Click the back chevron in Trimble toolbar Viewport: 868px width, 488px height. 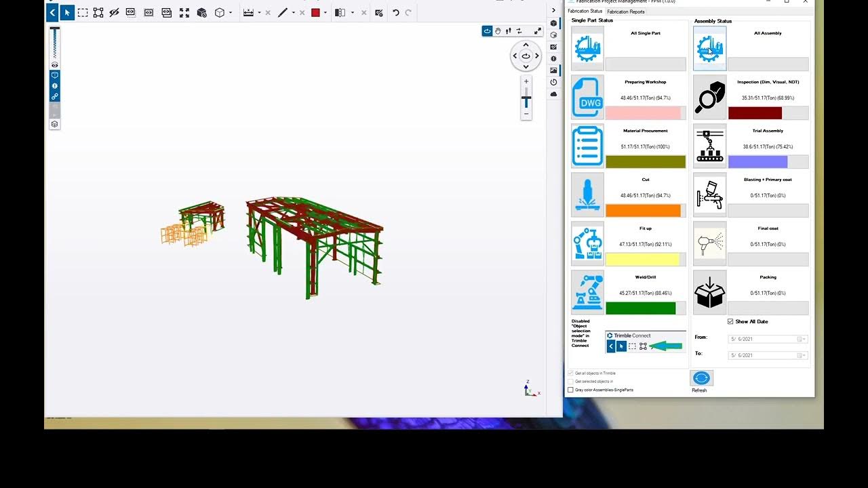(x=52, y=12)
